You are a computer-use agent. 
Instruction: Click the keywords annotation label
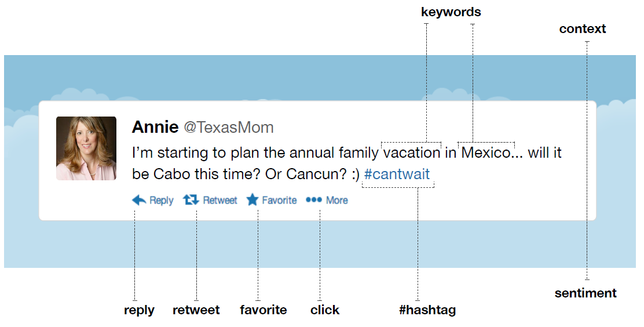point(451,12)
